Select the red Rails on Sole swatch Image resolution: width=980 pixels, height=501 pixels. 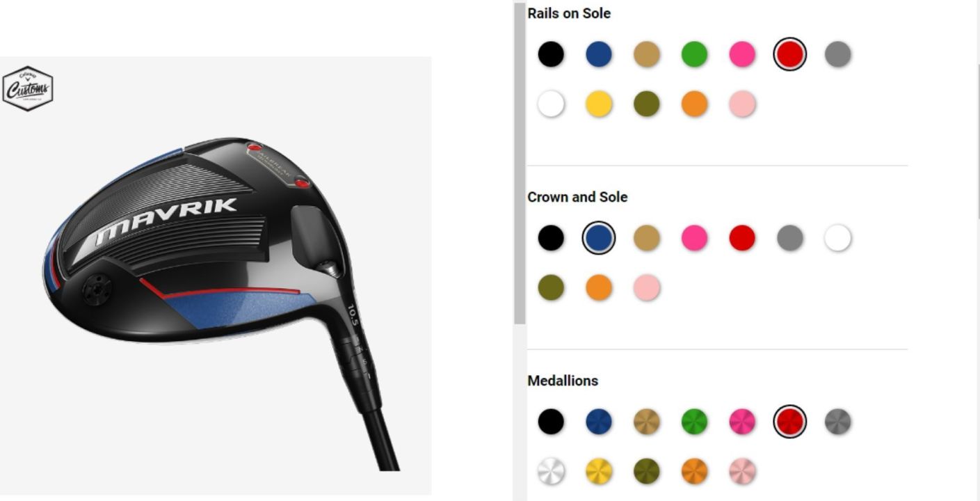click(789, 54)
